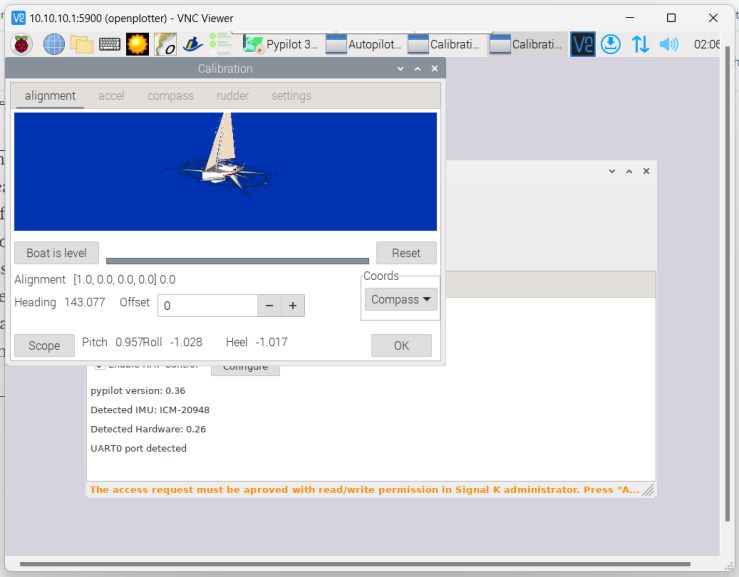This screenshot has width=739, height=577.
Task: Close the Calibration window
Action: point(435,69)
